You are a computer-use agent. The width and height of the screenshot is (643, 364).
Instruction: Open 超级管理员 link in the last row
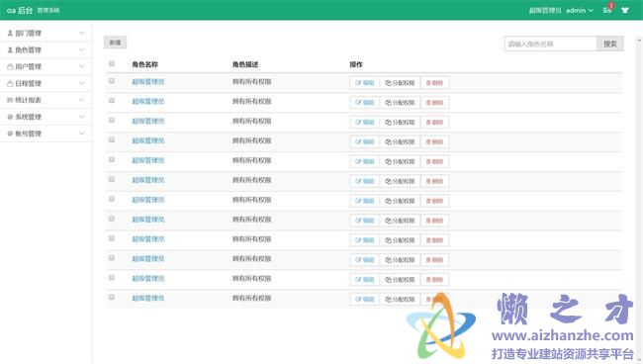[148, 298]
